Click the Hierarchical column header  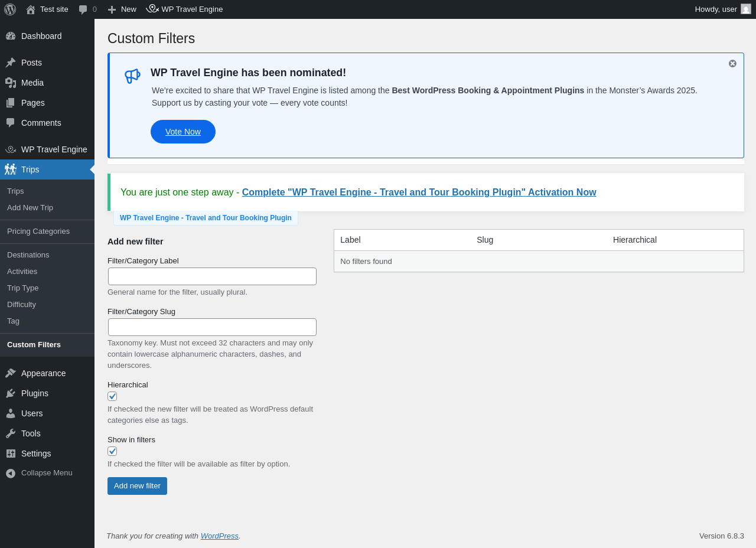(635, 240)
